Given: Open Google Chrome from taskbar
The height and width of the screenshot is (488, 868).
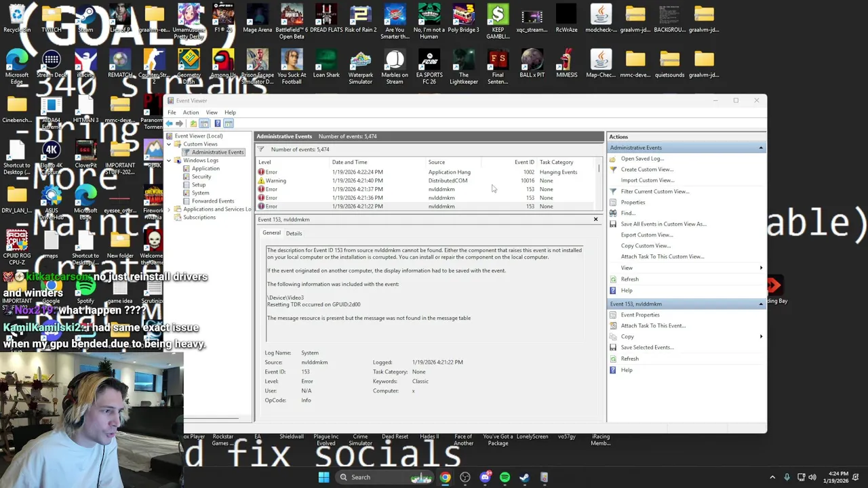Looking at the screenshot, I should (445, 477).
